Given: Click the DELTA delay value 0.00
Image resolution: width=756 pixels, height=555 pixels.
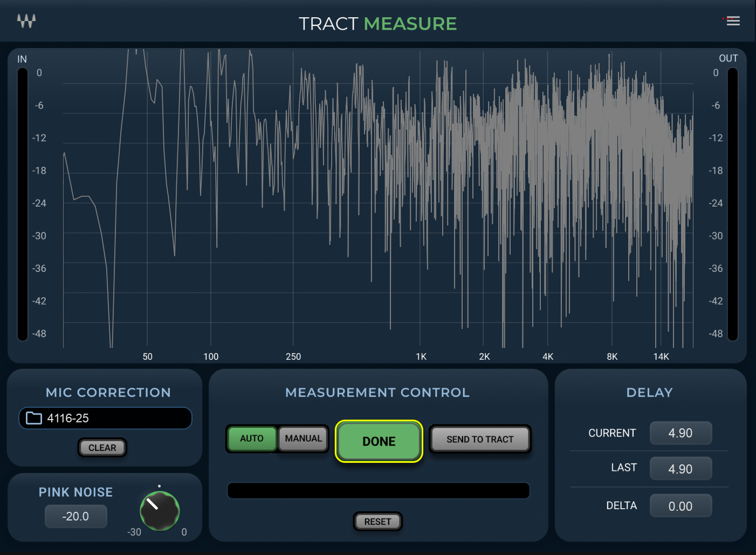Looking at the screenshot, I should 681,506.
